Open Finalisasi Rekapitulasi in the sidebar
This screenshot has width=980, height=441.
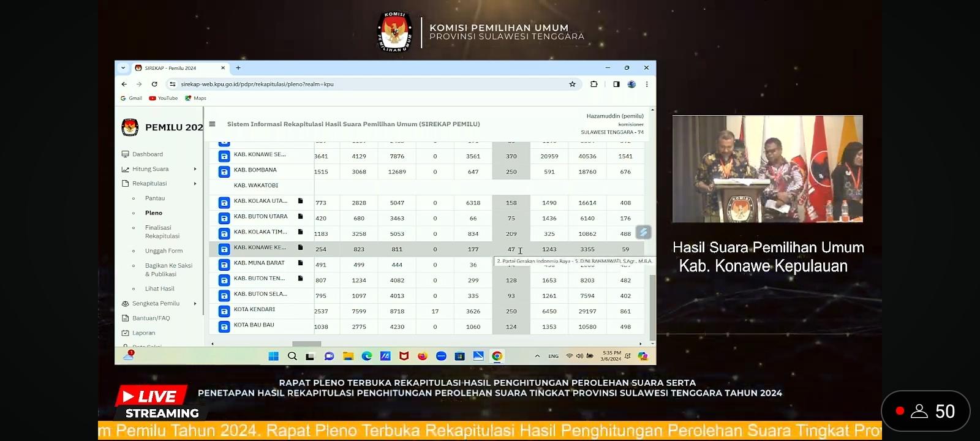click(162, 232)
